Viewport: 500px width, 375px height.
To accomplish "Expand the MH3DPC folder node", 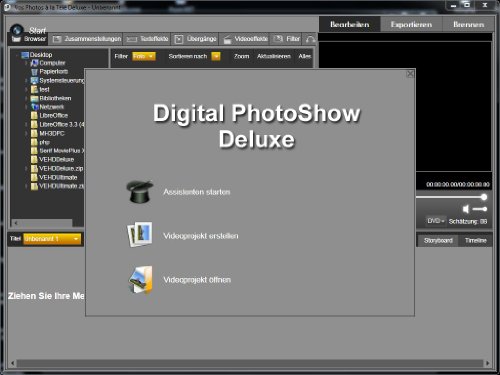I will (26, 133).
